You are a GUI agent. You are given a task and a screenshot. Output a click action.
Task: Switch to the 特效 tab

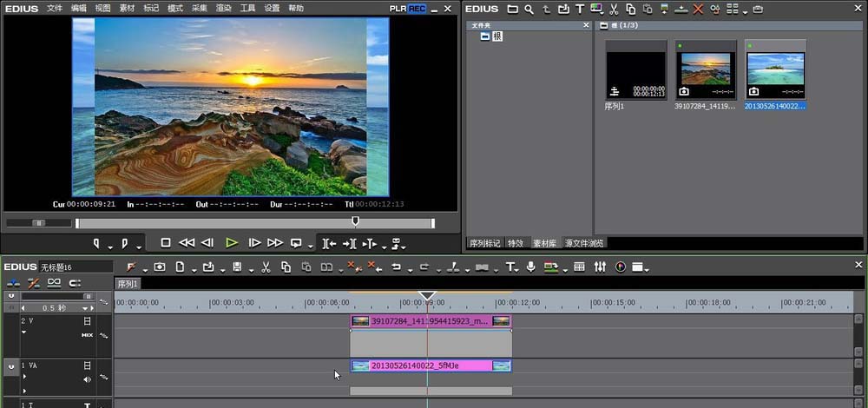point(516,243)
